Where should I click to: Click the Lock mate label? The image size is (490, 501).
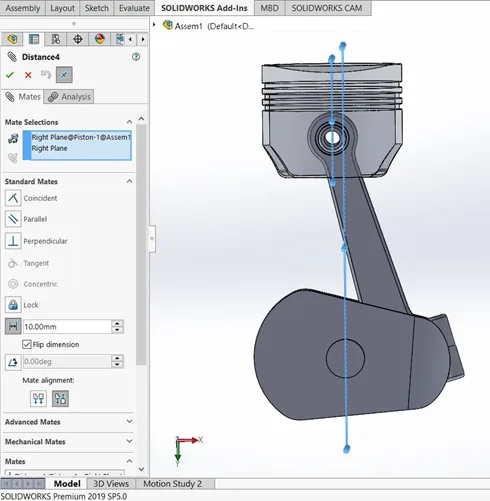(31, 305)
